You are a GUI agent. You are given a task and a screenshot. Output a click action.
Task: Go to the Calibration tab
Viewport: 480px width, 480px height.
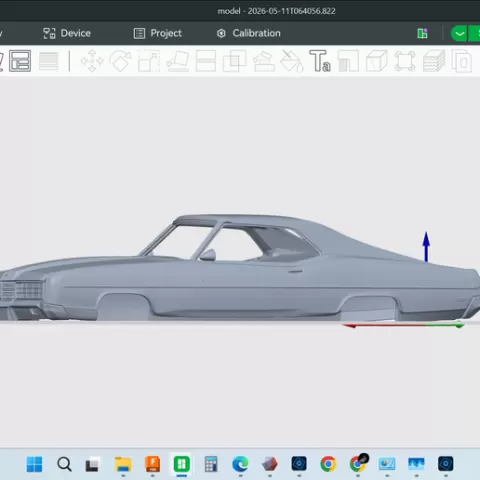[x=249, y=33]
